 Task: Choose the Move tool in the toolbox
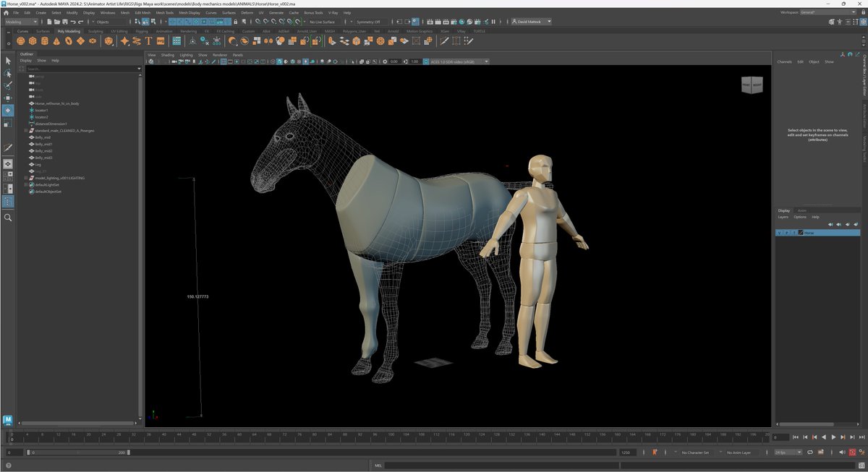point(8,98)
